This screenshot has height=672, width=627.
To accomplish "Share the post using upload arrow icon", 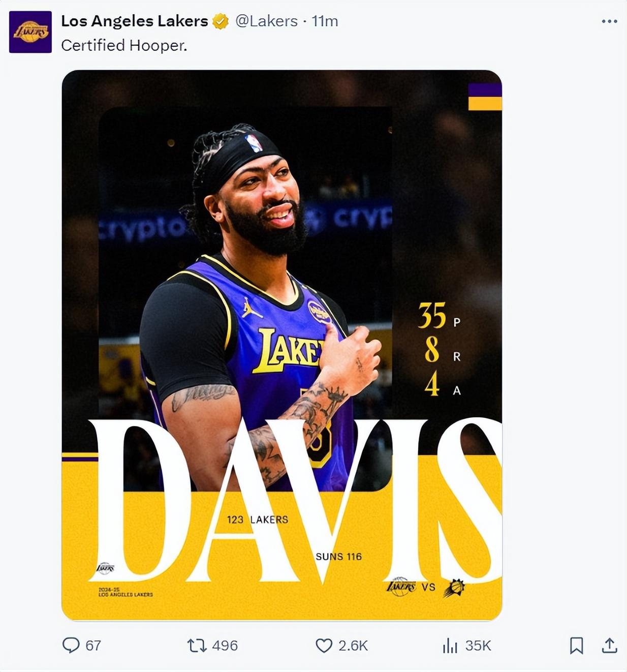I will 609,646.
